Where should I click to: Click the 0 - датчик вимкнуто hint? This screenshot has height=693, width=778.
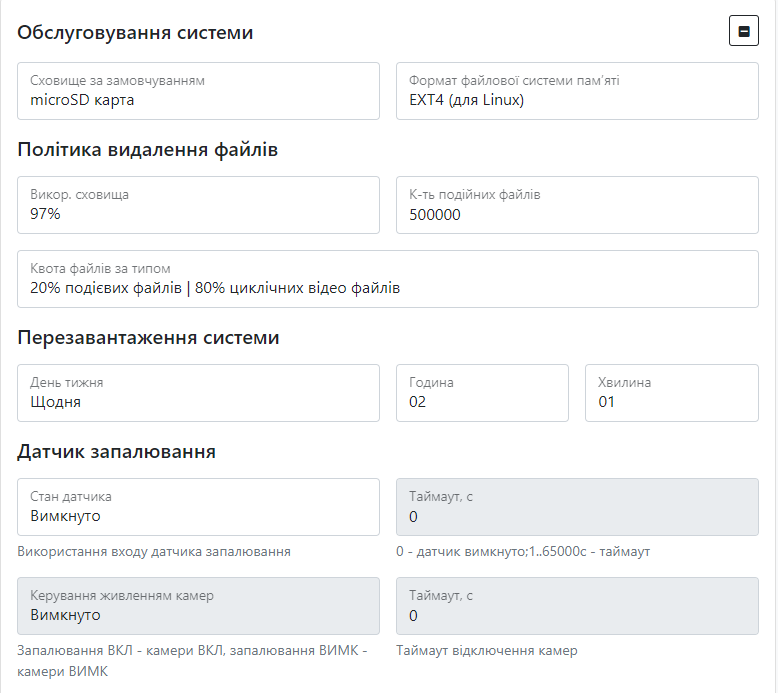[x=523, y=551]
